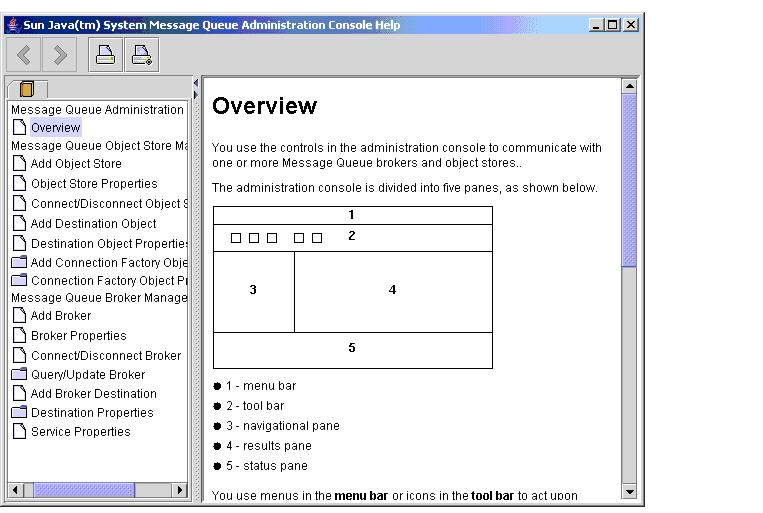Click the '4 - results pane' bullet text
Image resolution: width=763 pixels, height=513 pixels.
[269, 446]
